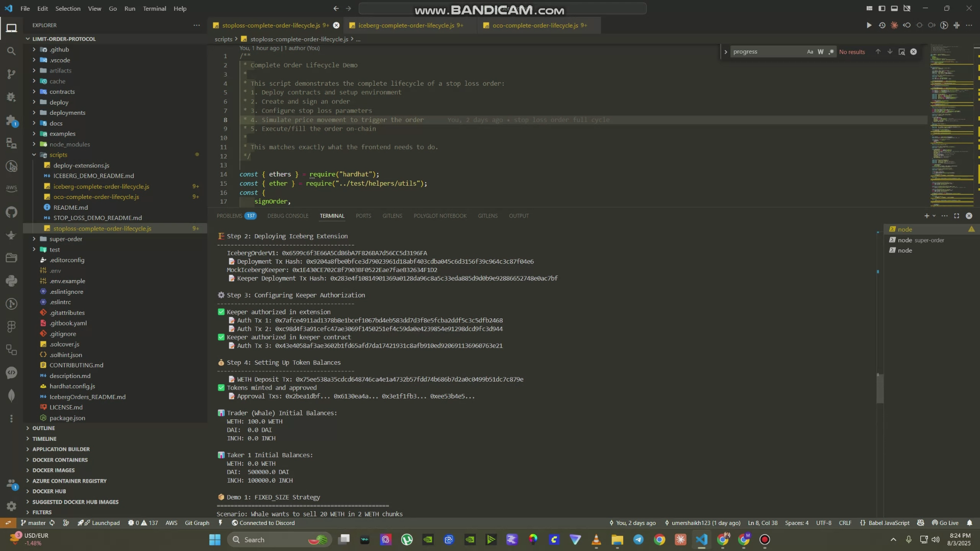Expand the OUTLINE section
980x551 pixels.
(43, 428)
